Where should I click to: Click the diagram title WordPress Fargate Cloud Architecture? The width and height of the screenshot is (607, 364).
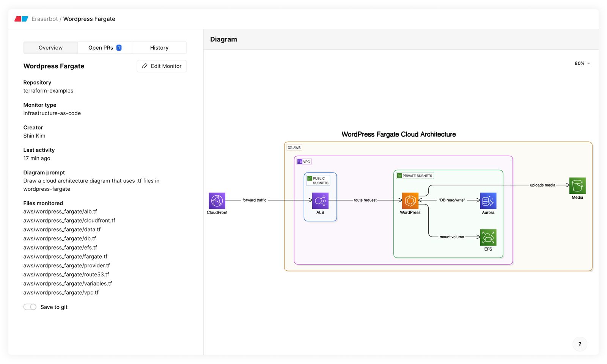click(x=399, y=134)
